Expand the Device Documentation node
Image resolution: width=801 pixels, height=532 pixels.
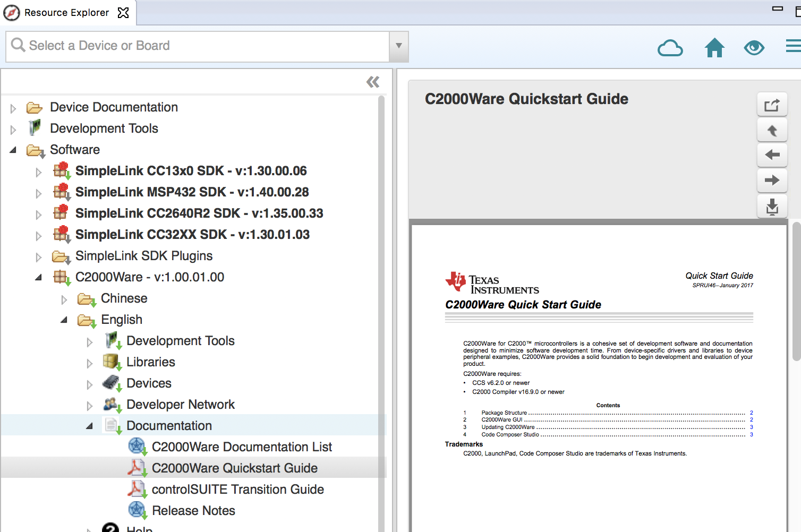(13, 108)
